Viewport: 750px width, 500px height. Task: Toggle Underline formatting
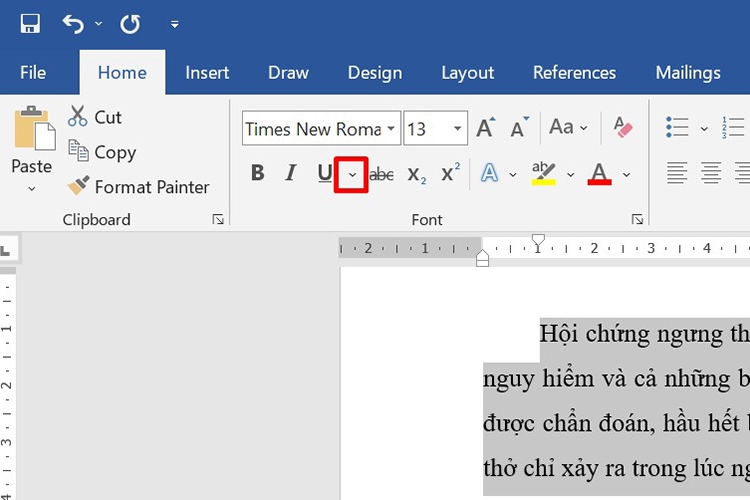(325, 173)
